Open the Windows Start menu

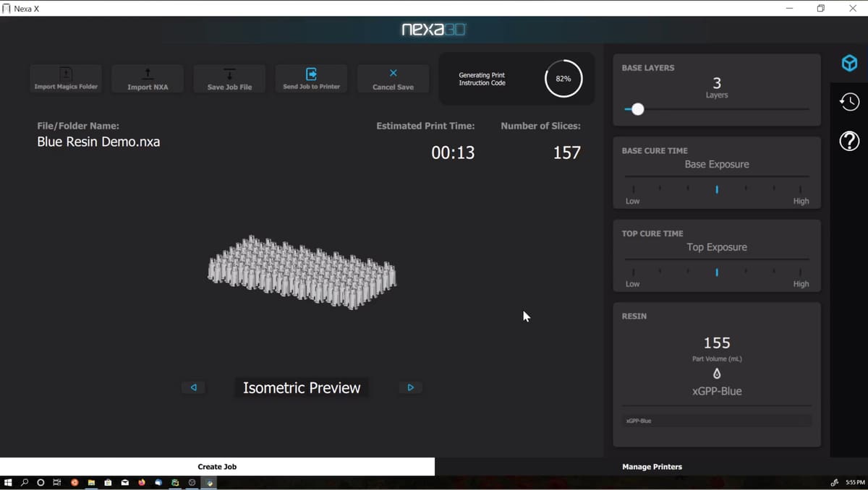9,483
